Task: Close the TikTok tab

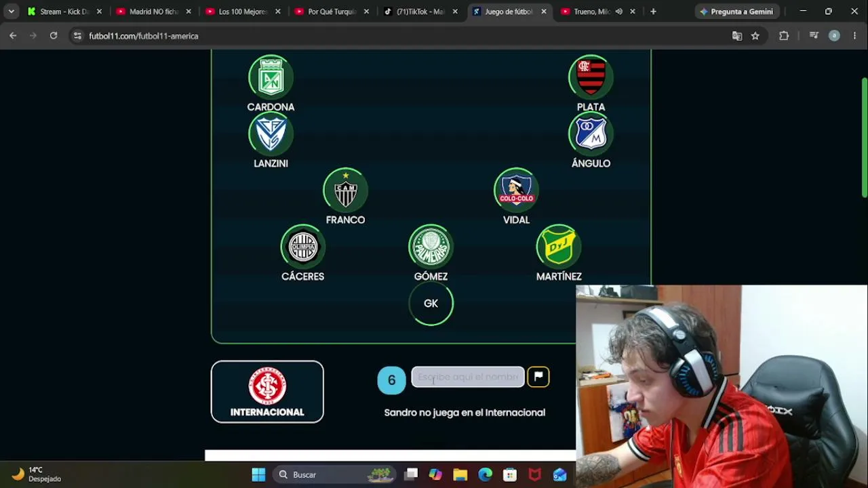Action: (x=455, y=12)
